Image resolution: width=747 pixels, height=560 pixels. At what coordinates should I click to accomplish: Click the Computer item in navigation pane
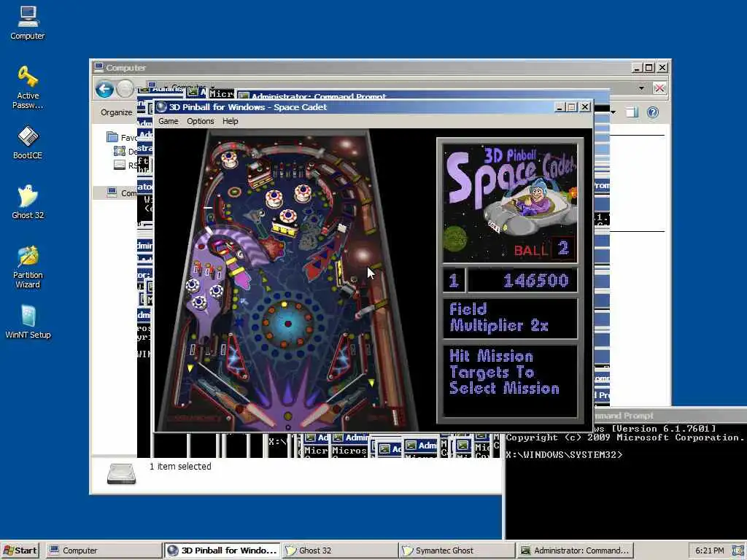tap(122, 192)
